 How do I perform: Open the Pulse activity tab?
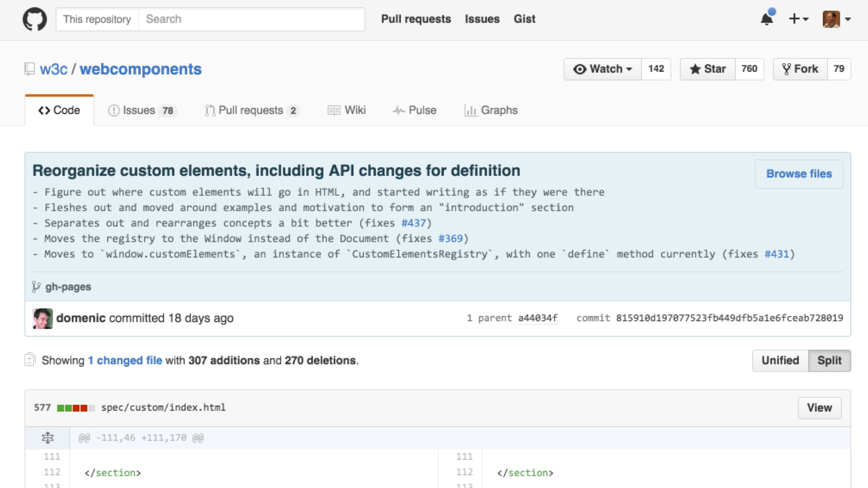[x=415, y=110]
